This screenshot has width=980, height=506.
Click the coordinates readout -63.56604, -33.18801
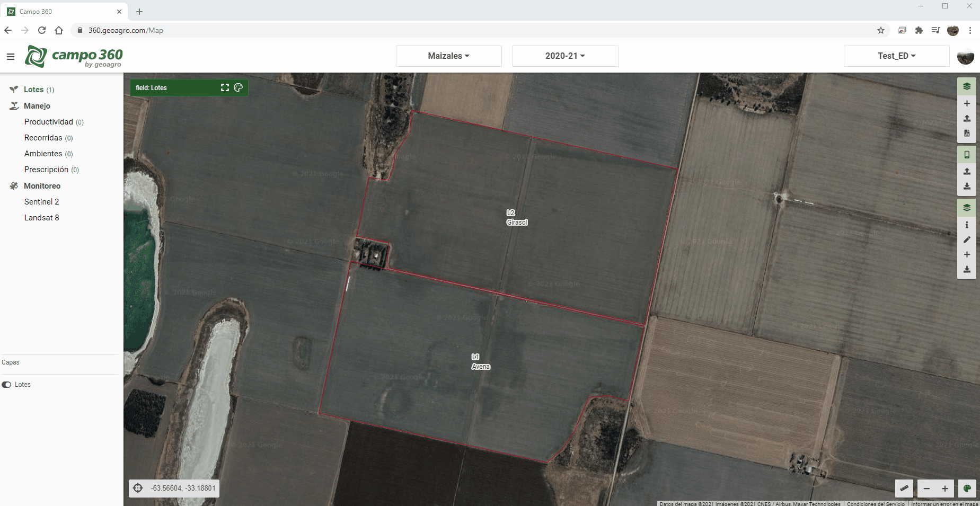coord(183,488)
